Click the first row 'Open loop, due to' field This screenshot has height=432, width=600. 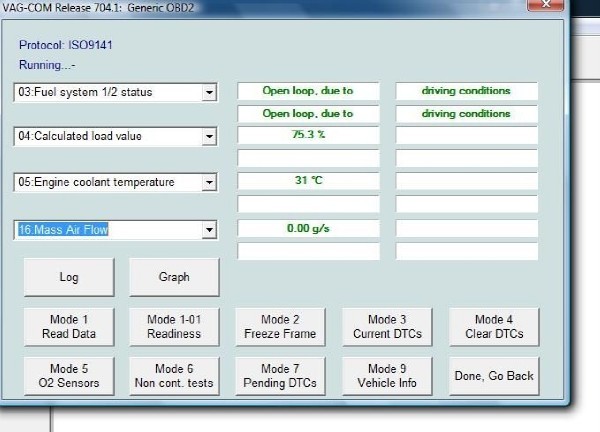click(x=308, y=91)
